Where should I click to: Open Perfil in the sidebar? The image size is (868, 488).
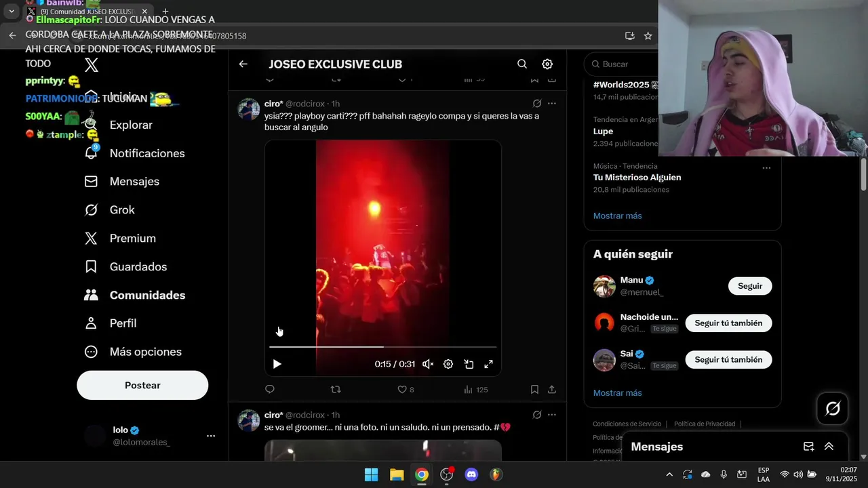click(x=110, y=323)
